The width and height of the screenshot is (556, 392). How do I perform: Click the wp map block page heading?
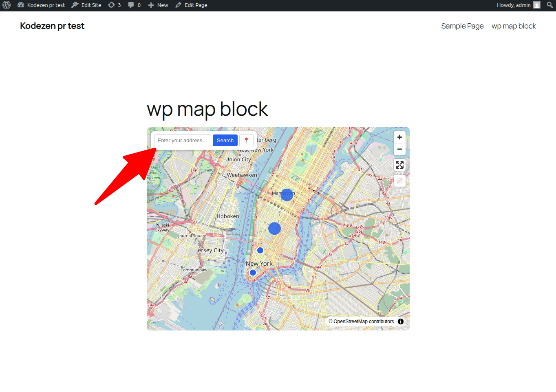coord(207,109)
